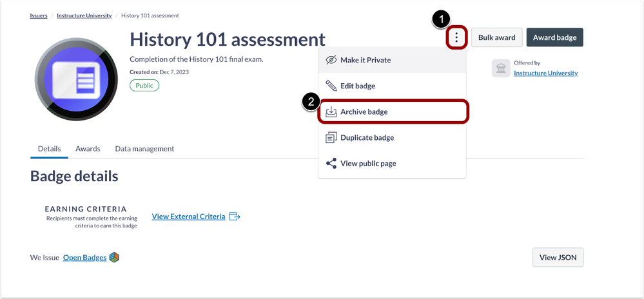Select Make it Private menu option
This screenshot has height=299, width=644.
(x=366, y=60)
